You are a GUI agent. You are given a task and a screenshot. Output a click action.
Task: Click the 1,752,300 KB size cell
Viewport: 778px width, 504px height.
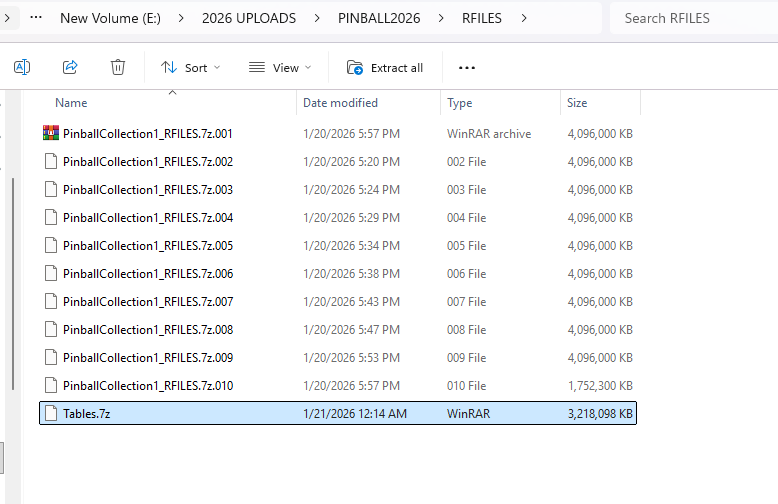tap(600, 386)
